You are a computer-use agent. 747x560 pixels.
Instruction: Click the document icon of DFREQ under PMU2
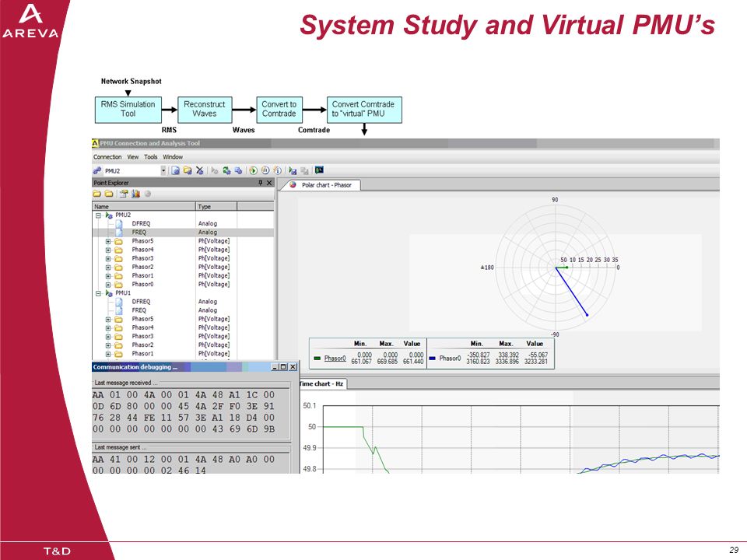pyautogui.click(x=119, y=224)
